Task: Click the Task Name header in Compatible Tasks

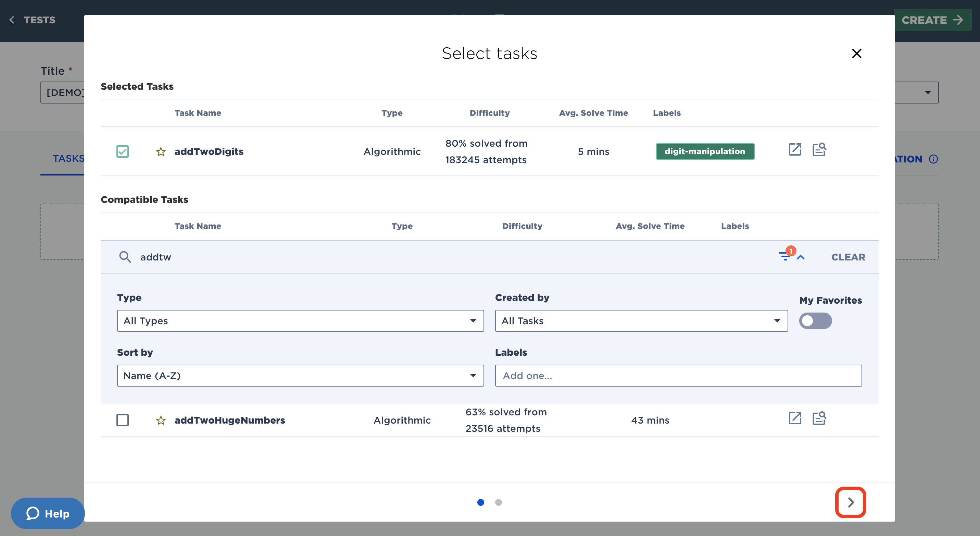Action: coord(198,226)
